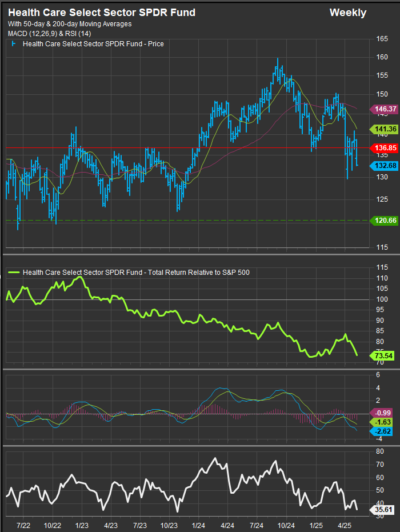The width and height of the screenshot is (400, 532).
Task: Click the 90 relative return axis label
Action: pyautogui.click(x=381, y=321)
